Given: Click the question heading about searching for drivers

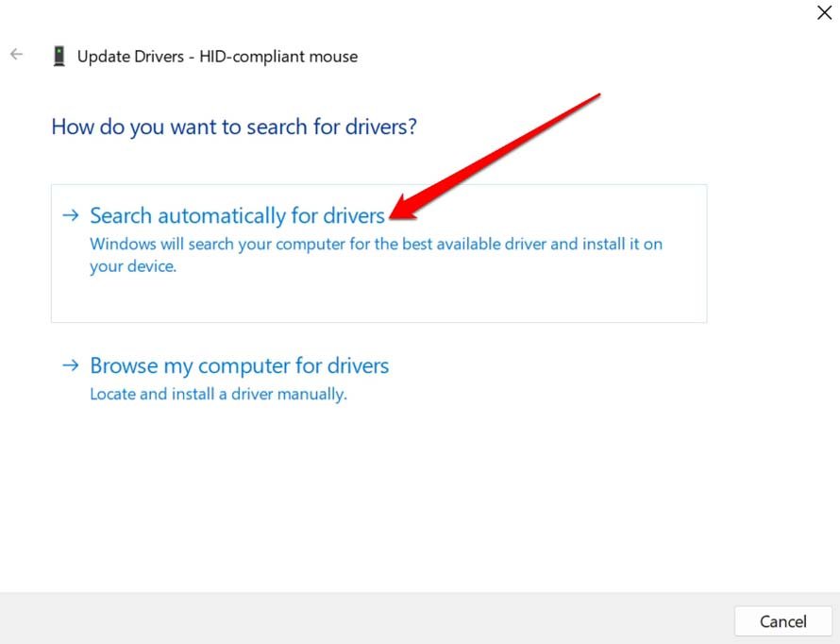Looking at the screenshot, I should (x=233, y=127).
